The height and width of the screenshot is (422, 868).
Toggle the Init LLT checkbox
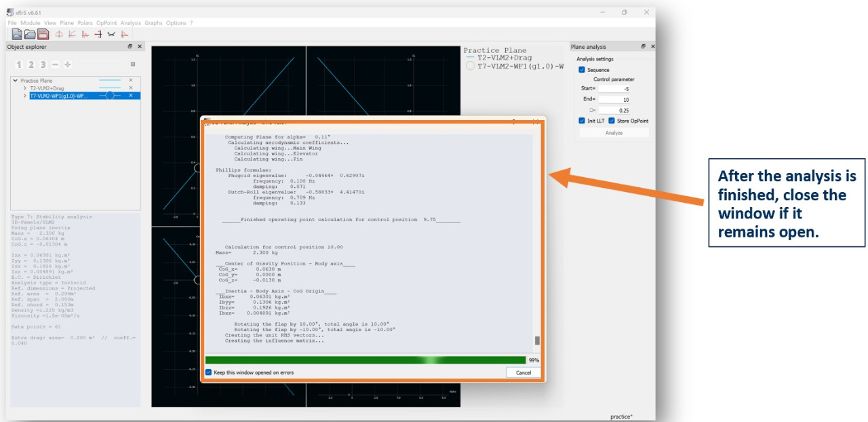coord(582,121)
